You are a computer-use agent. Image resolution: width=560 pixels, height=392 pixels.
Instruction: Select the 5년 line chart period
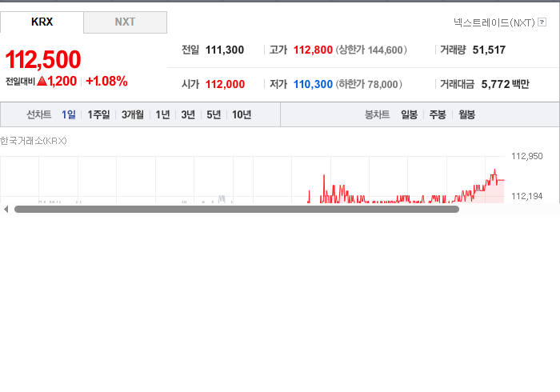pos(214,114)
